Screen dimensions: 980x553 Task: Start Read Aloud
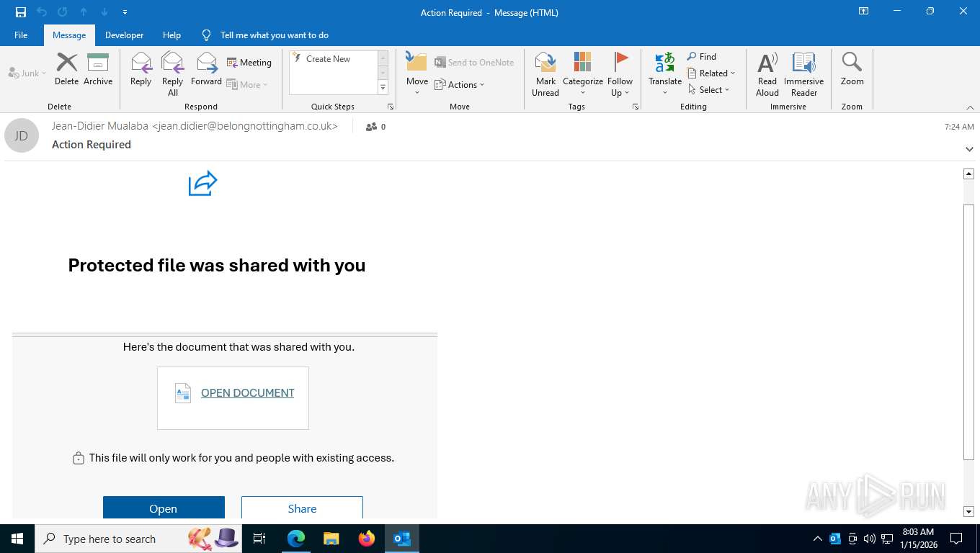pyautogui.click(x=767, y=74)
